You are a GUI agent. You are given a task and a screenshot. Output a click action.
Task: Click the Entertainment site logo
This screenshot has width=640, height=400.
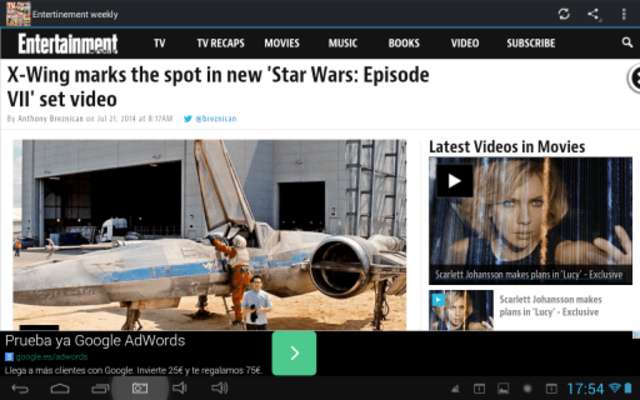click(x=68, y=44)
